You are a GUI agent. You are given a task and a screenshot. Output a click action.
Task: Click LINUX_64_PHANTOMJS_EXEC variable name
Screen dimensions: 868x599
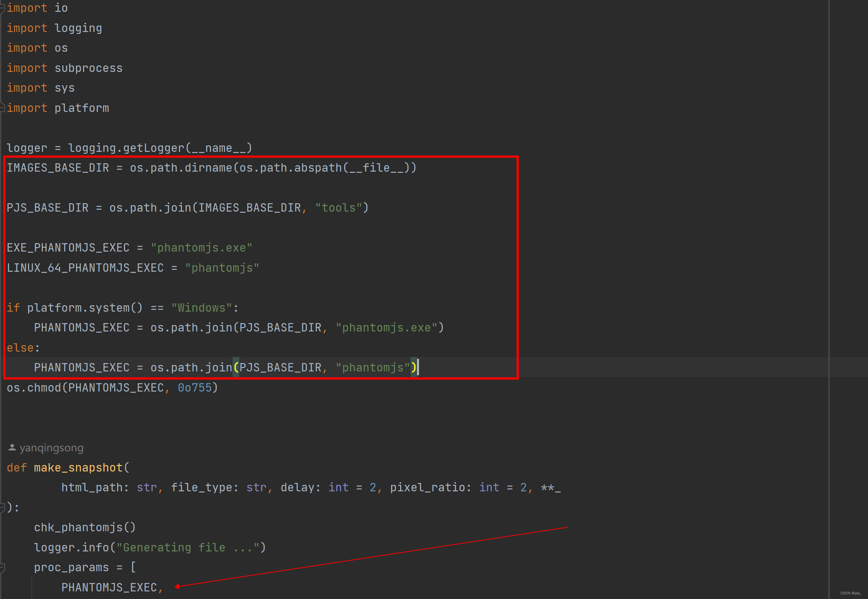click(85, 268)
